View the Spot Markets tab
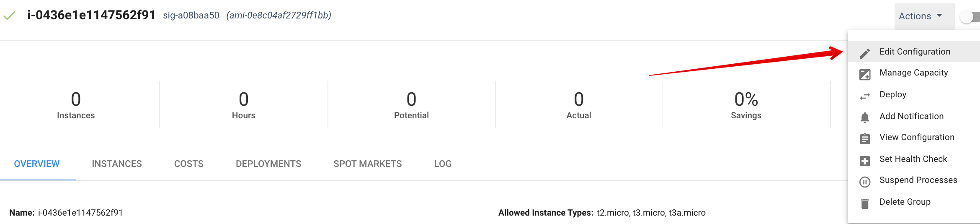The image size is (980, 224). click(x=368, y=164)
